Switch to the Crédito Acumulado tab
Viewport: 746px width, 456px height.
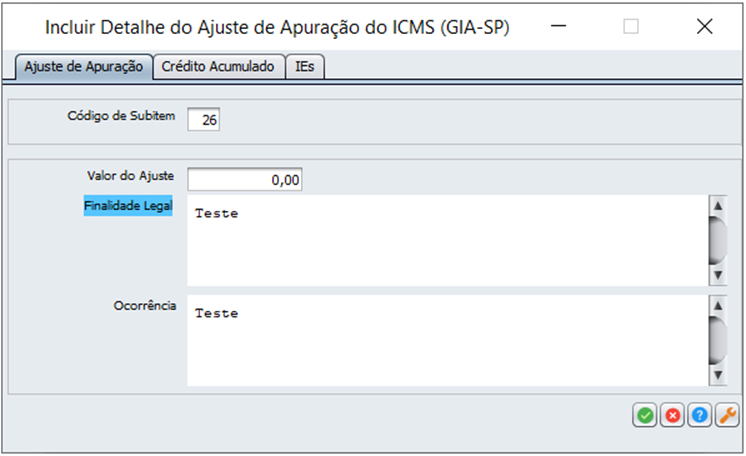coord(218,67)
